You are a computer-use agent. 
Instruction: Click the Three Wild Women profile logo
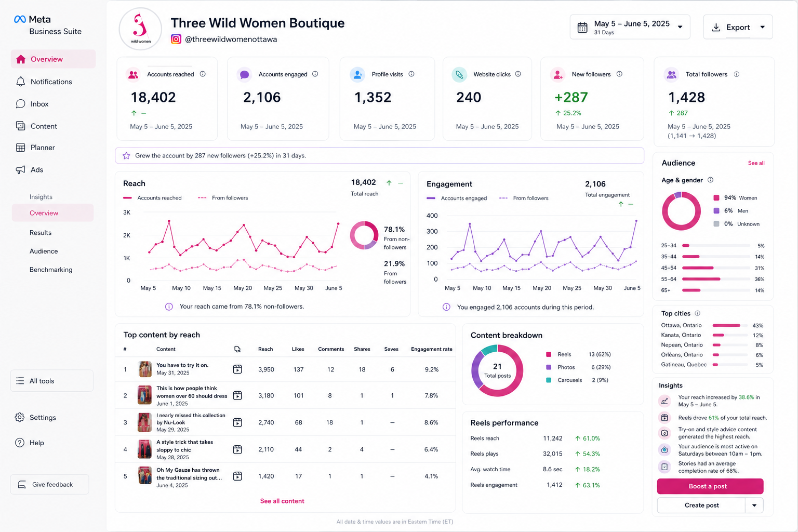140,29
